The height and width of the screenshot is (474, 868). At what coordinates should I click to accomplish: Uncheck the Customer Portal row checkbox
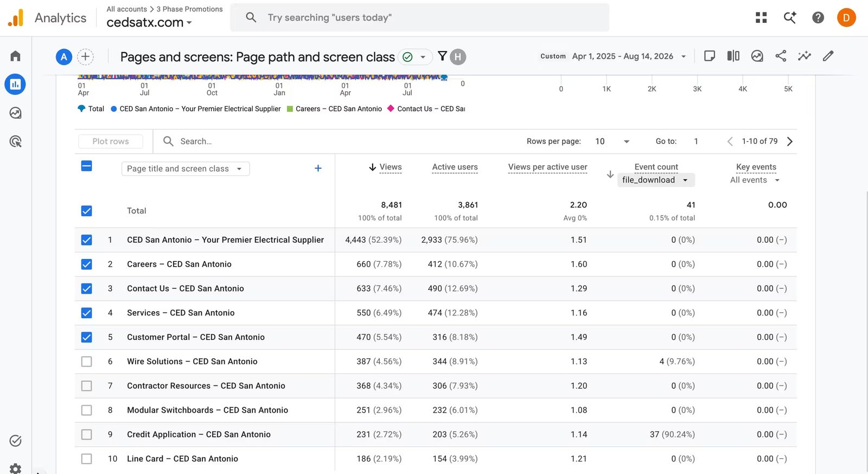point(86,337)
